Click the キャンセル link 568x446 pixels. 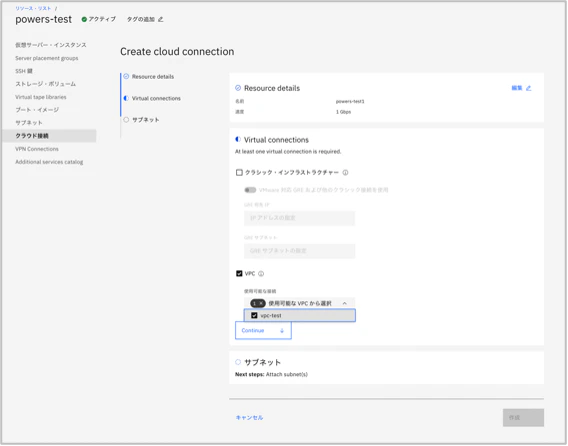[249, 418]
